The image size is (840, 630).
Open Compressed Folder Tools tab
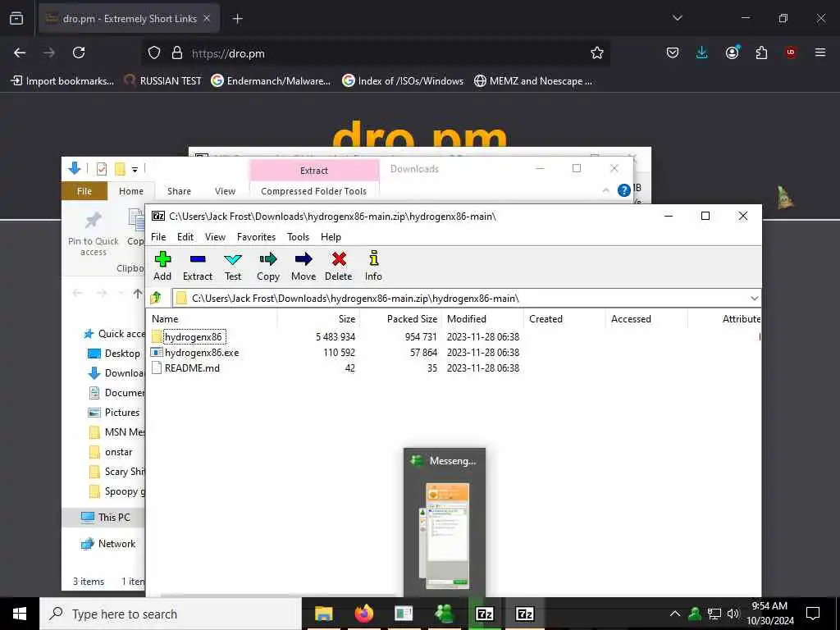314,191
